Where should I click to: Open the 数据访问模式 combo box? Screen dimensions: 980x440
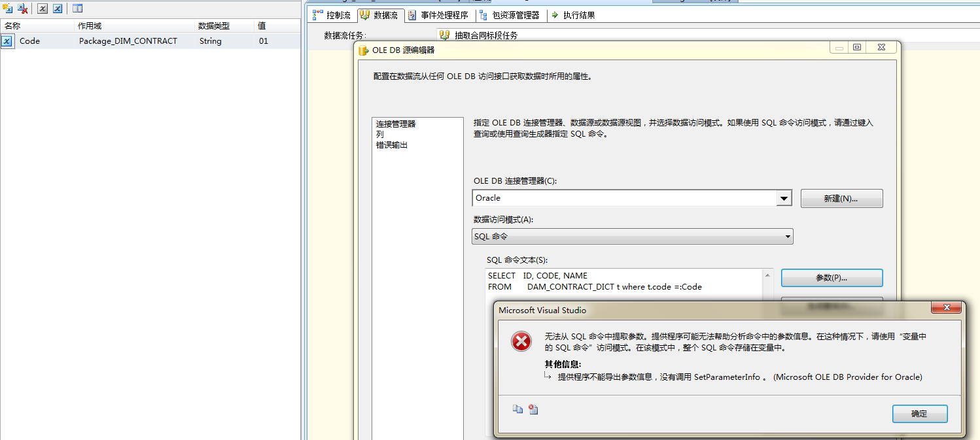788,236
